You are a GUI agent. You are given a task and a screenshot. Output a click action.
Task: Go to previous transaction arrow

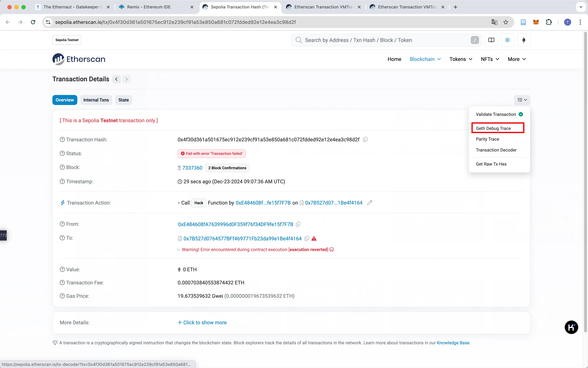tap(117, 79)
